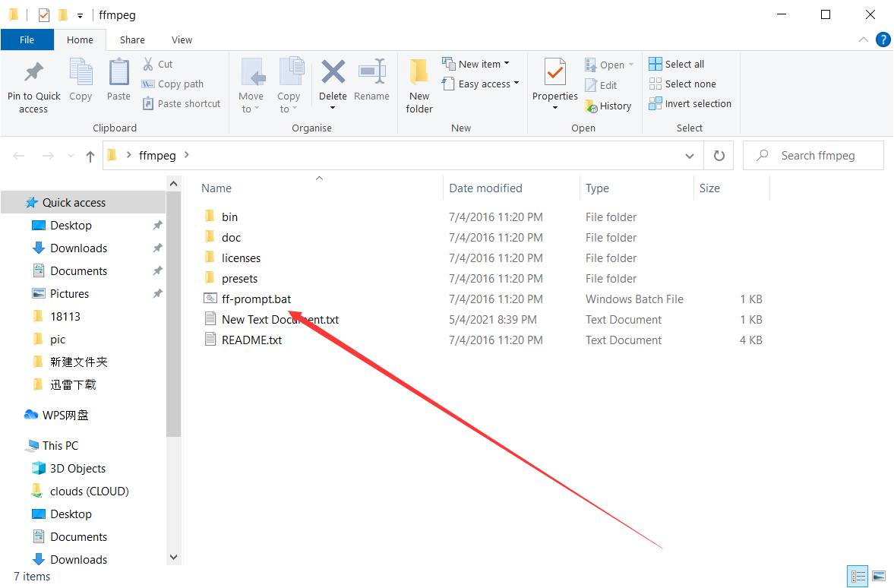This screenshot has width=894, height=588.
Task: Create a New folder
Action: coord(419,86)
